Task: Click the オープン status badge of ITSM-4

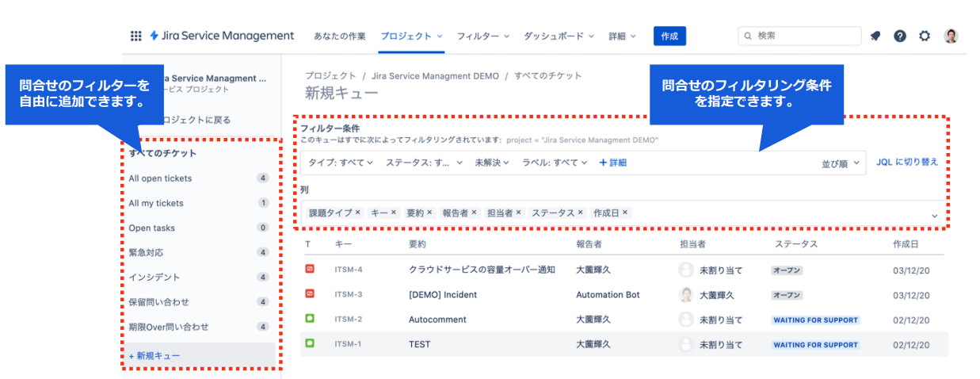Action: [x=787, y=270]
